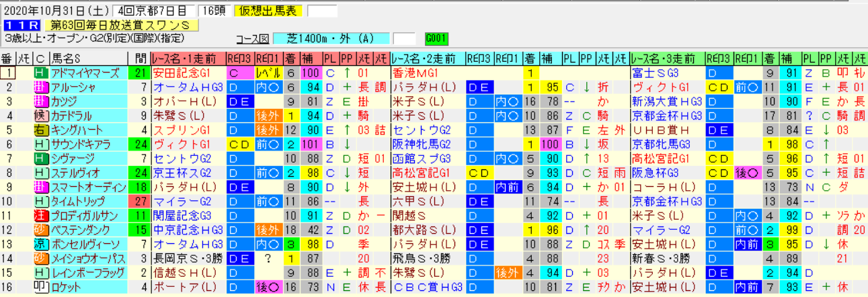Viewport: 868px width, 297px height.
Task: Click ポートア(L) race cell
Action: [x=188, y=286]
